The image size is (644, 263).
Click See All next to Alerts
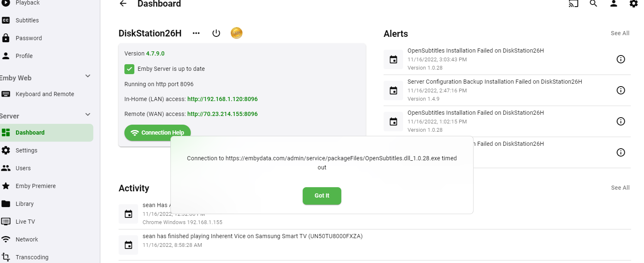pos(620,33)
